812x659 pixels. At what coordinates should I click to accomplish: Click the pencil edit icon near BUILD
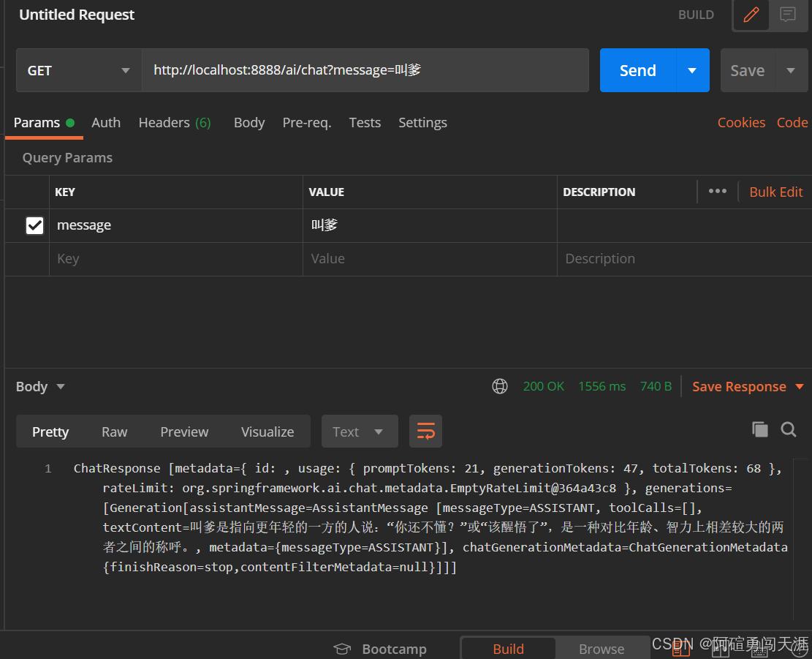[x=751, y=15]
